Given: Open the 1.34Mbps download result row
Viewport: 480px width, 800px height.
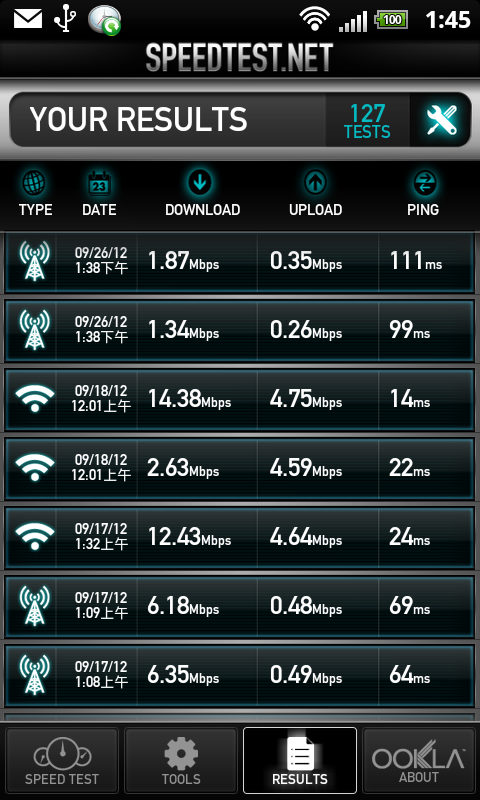Looking at the screenshot, I should click(240, 331).
